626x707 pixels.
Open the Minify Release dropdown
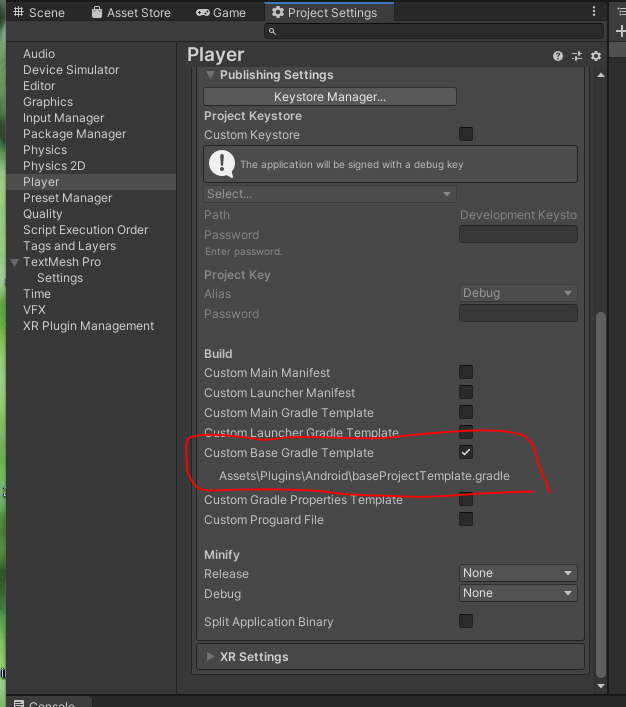518,573
